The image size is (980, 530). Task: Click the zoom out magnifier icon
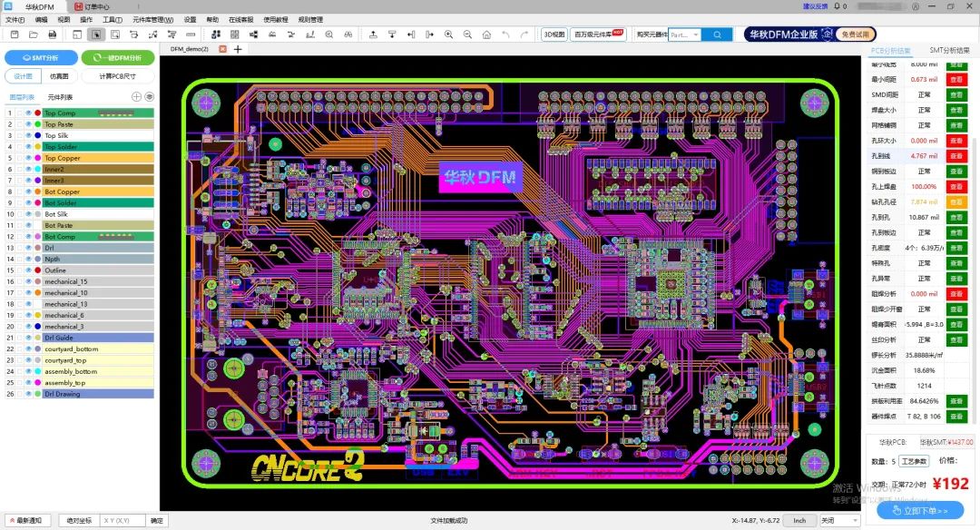point(467,34)
